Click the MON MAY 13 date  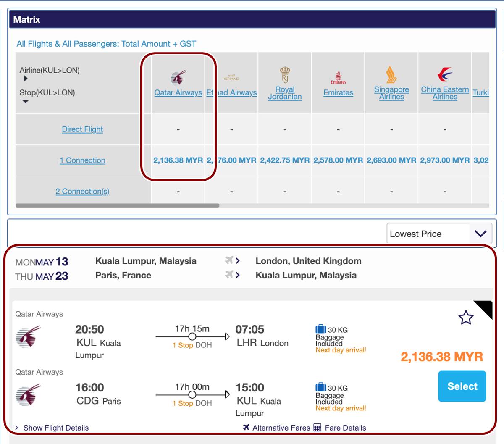[42, 262]
